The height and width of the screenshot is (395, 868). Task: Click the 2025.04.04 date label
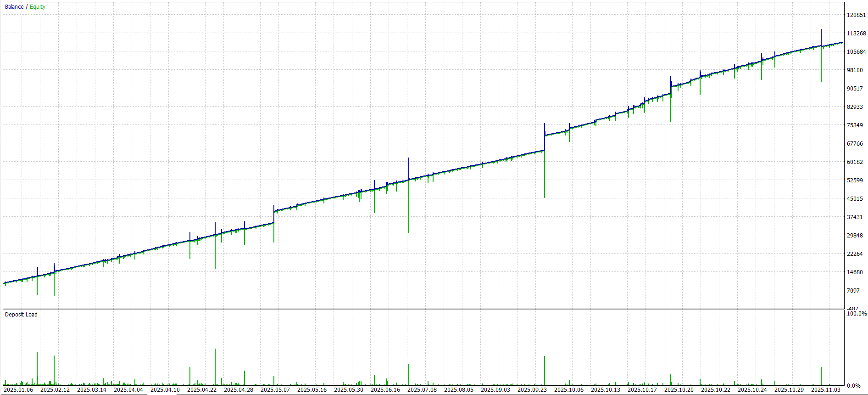[x=128, y=390]
